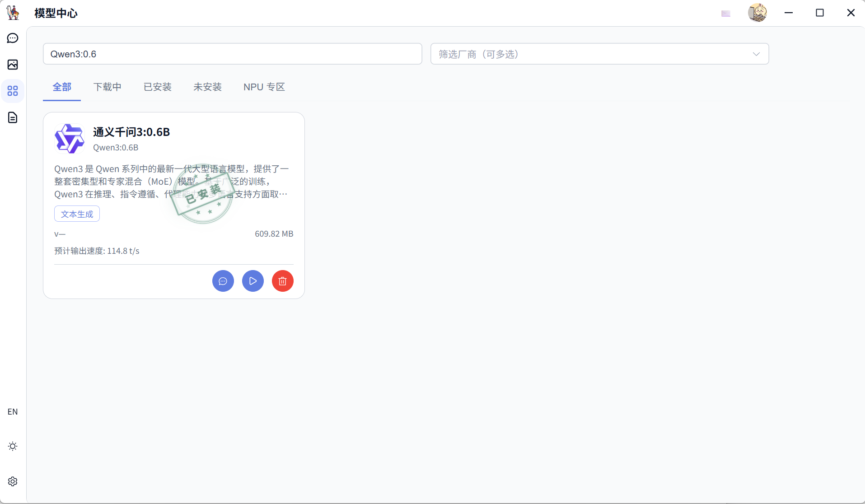Click the 609.82 MB size text
Screen dimensions: 865x504
click(274, 234)
